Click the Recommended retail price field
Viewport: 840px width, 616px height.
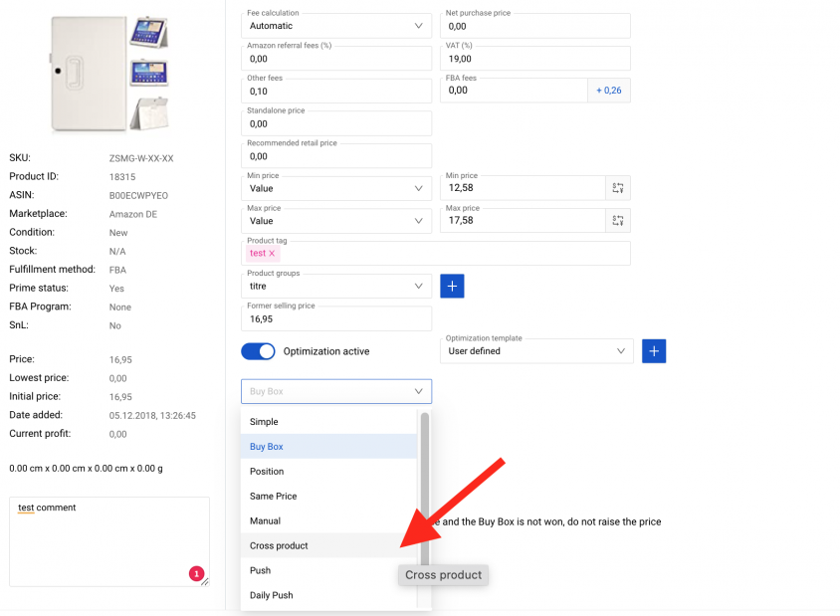pyautogui.click(x=336, y=156)
